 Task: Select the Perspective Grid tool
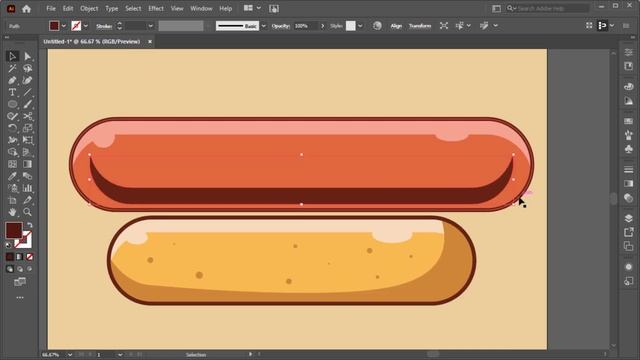tap(27, 152)
